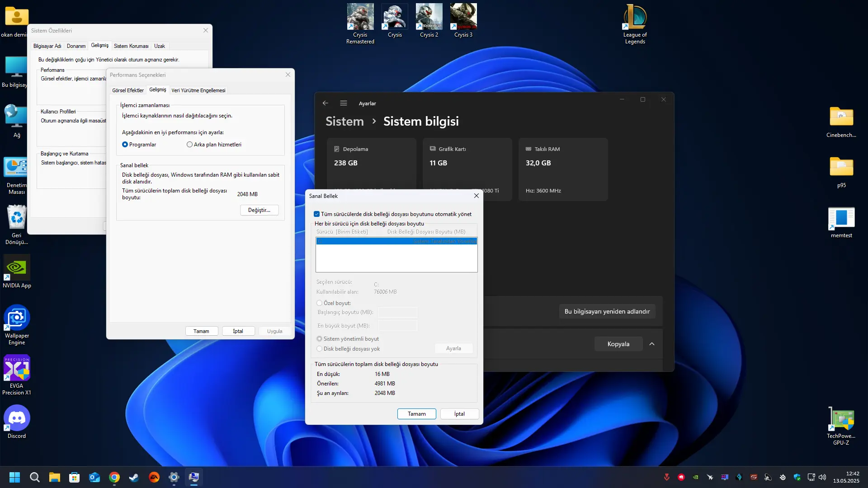
Task: Launch League of Legends desktop icon
Action: 635,23
